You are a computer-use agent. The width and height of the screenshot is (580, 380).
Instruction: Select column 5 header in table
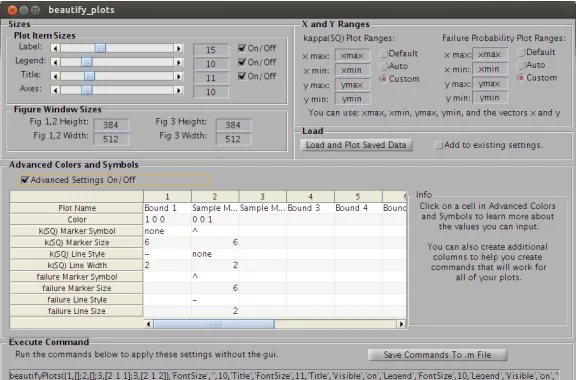point(358,196)
